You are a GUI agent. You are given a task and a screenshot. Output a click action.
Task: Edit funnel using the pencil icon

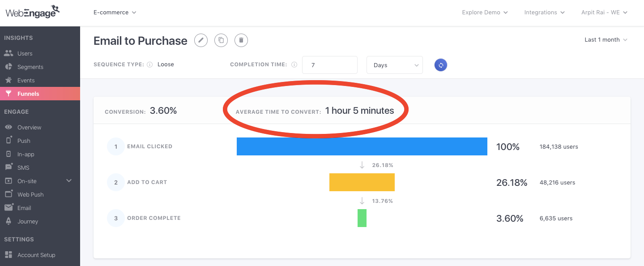point(201,40)
